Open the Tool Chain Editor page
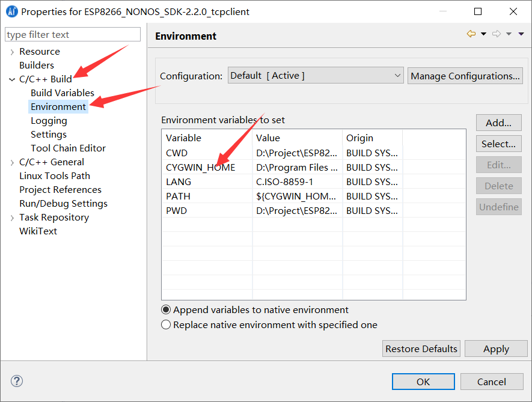Viewport: 532px width, 402px height. click(68, 148)
